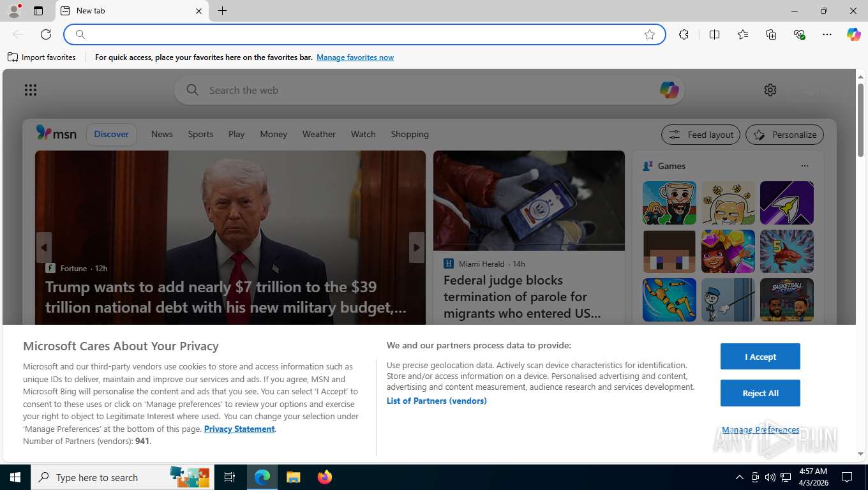Launch the wooden mannequin game

point(670,300)
